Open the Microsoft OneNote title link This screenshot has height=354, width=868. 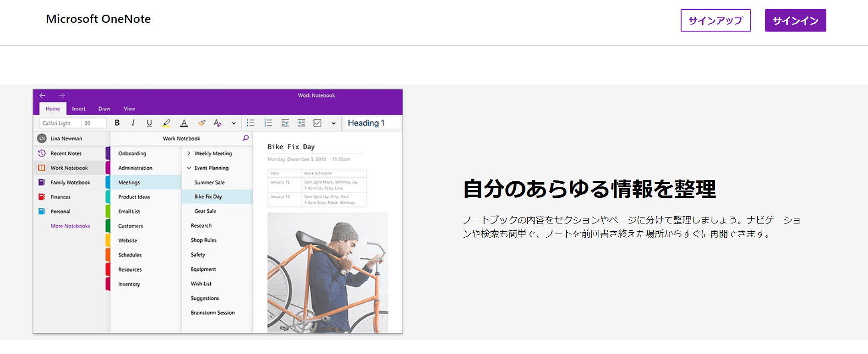[x=98, y=19]
